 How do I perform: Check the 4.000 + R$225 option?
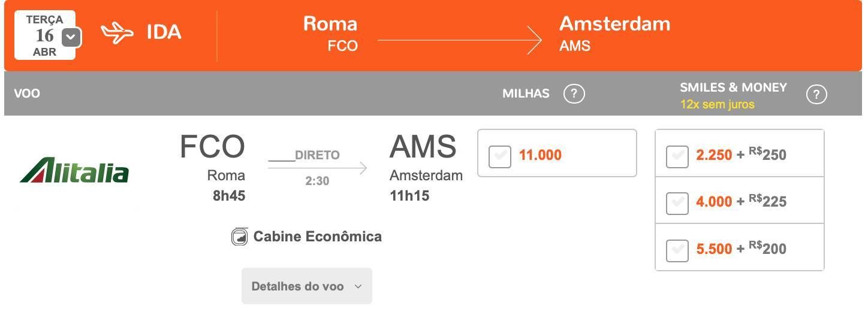[x=677, y=204]
